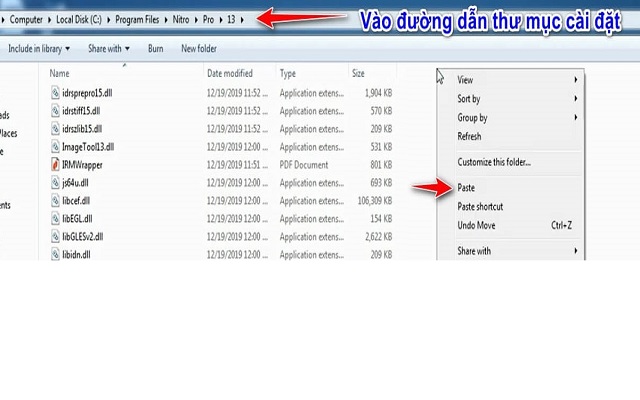Screen dimensions: 640x400
Task: Click the Burn toolbar button
Action: [156, 49]
